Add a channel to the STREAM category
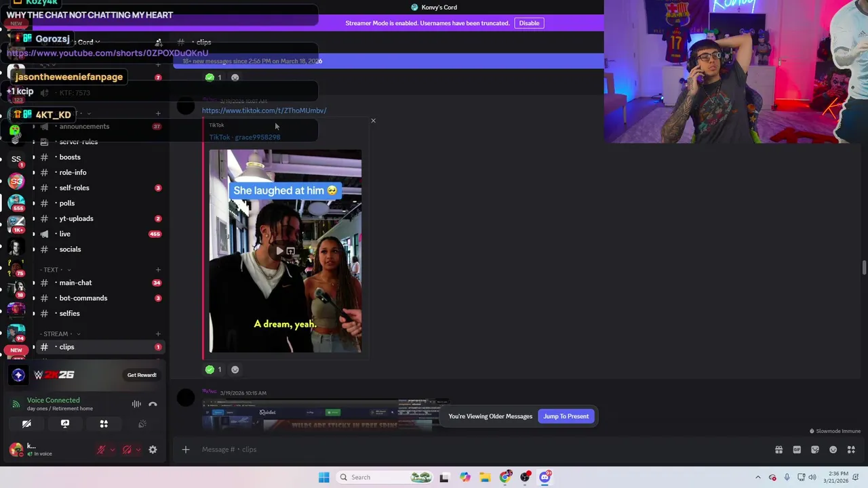The height and width of the screenshot is (488, 868). [158, 333]
